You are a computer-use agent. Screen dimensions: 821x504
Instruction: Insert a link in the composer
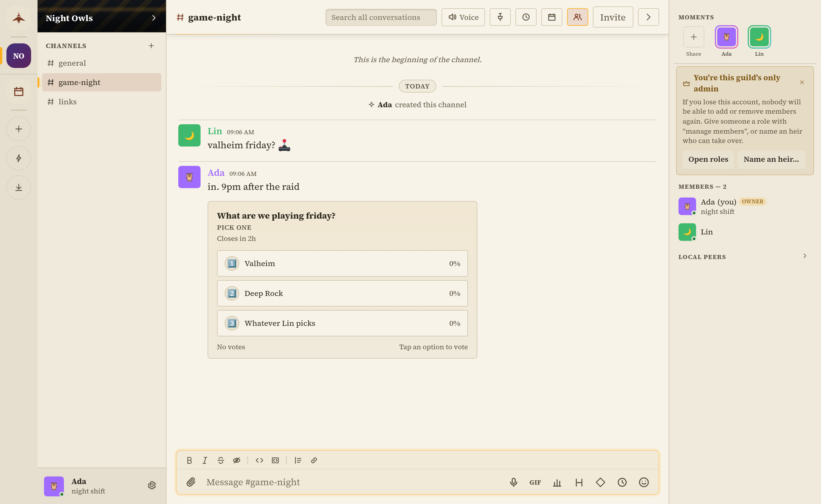click(x=314, y=460)
